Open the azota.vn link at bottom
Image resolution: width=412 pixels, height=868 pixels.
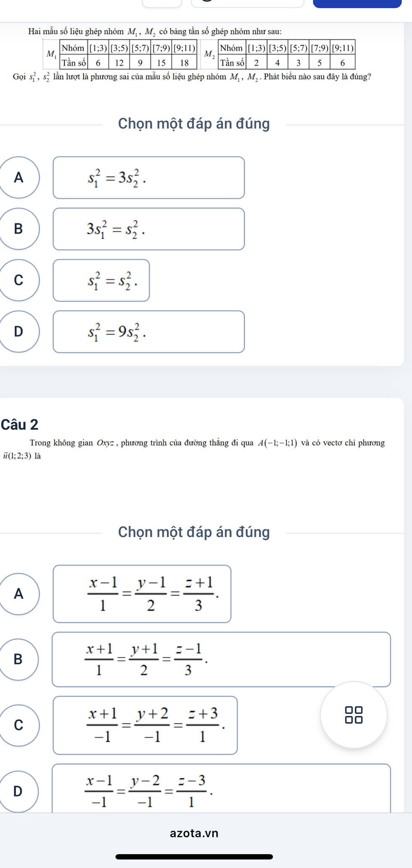click(194, 833)
